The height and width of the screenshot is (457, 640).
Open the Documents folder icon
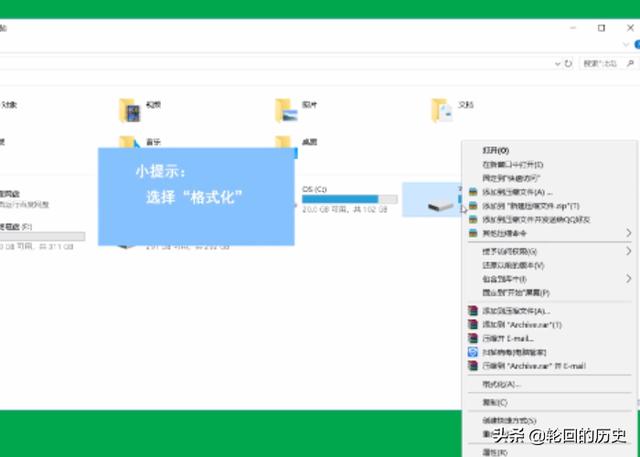click(x=441, y=107)
